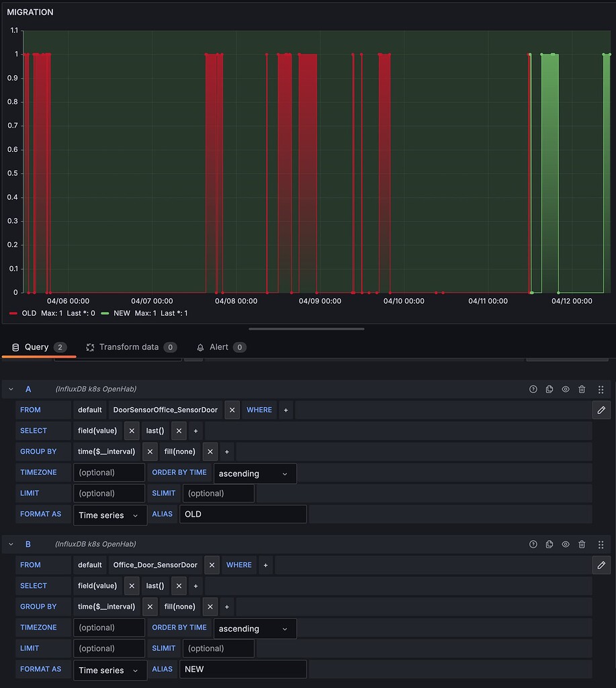This screenshot has height=688, width=616.
Task: Click the bell icon beside Alert
Action: click(200, 347)
